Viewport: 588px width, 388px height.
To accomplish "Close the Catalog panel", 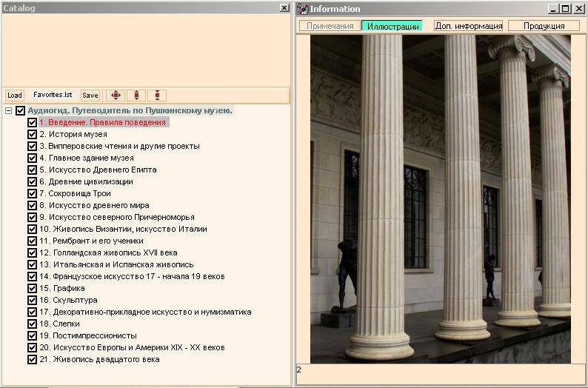I will click(284, 8).
